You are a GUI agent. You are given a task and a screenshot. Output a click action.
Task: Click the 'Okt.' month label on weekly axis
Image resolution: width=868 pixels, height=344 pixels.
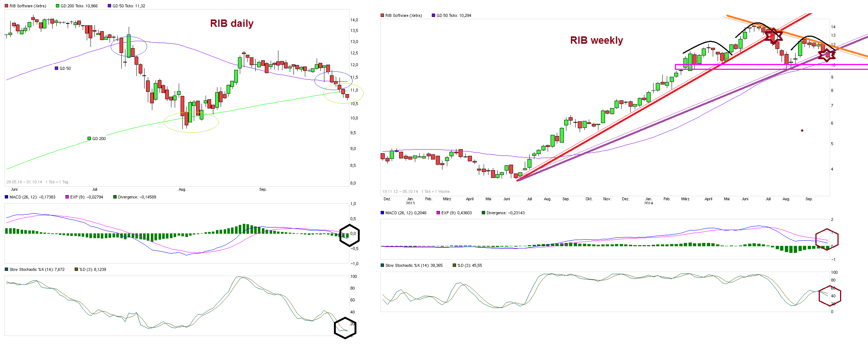(x=589, y=199)
